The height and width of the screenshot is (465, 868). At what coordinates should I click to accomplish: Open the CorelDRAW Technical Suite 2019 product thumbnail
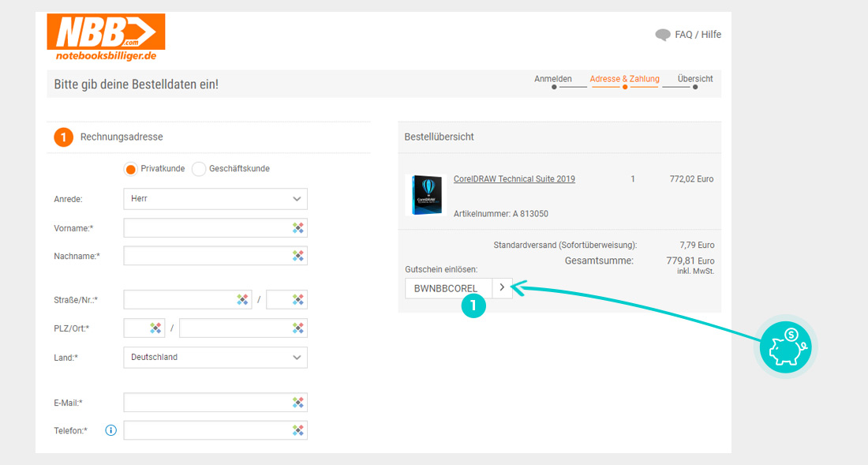(425, 195)
